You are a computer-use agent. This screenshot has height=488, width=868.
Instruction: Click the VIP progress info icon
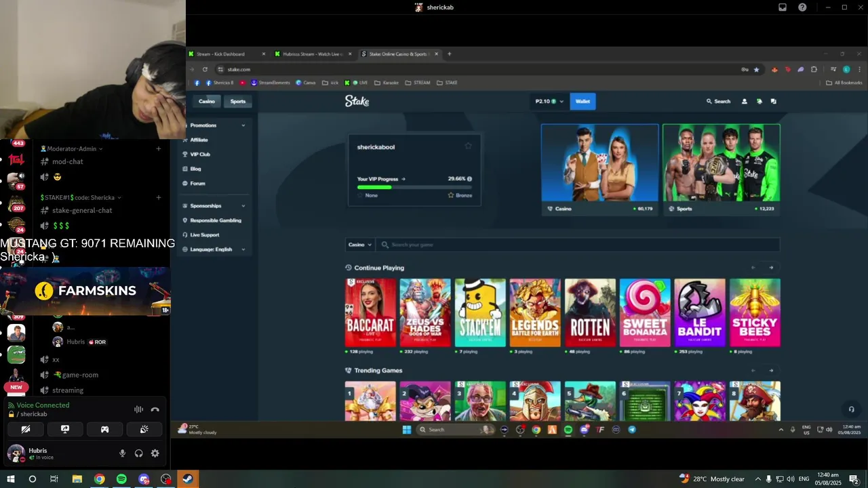(x=469, y=179)
